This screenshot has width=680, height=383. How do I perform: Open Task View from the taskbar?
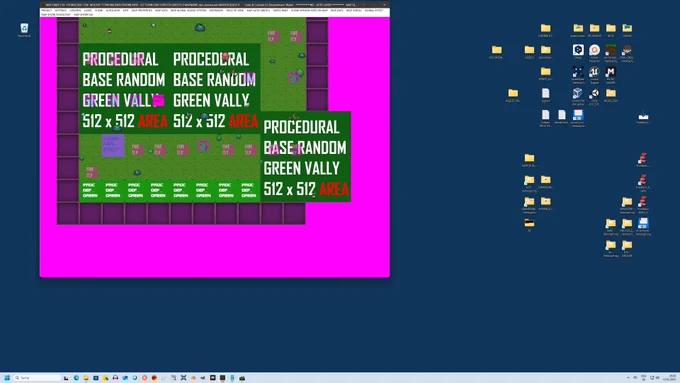click(x=66, y=378)
